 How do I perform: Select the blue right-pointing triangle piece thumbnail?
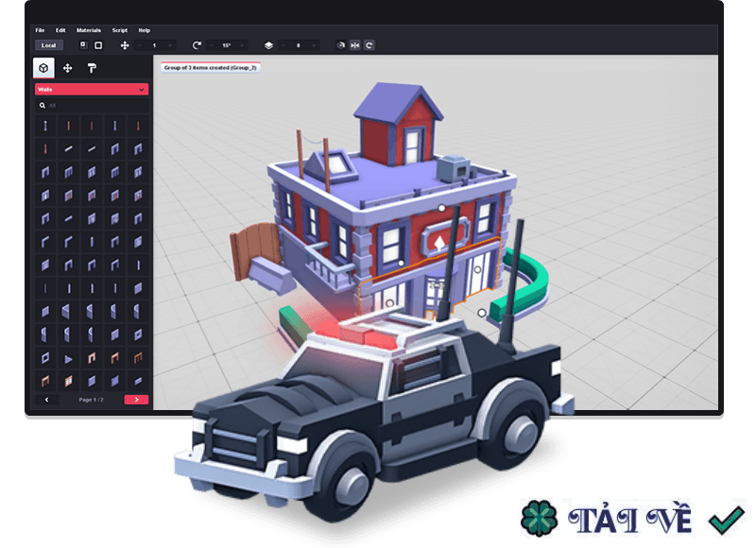68,359
